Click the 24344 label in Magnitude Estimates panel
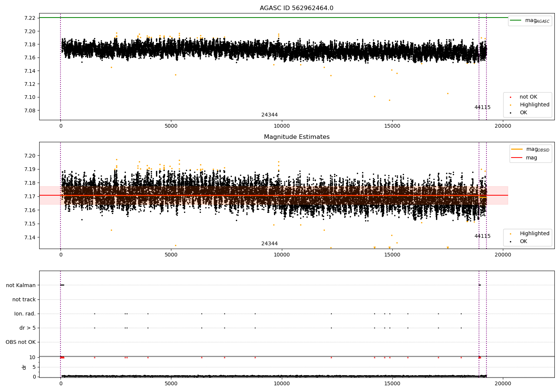This screenshot has width=560, height=392. pos(270,244)
